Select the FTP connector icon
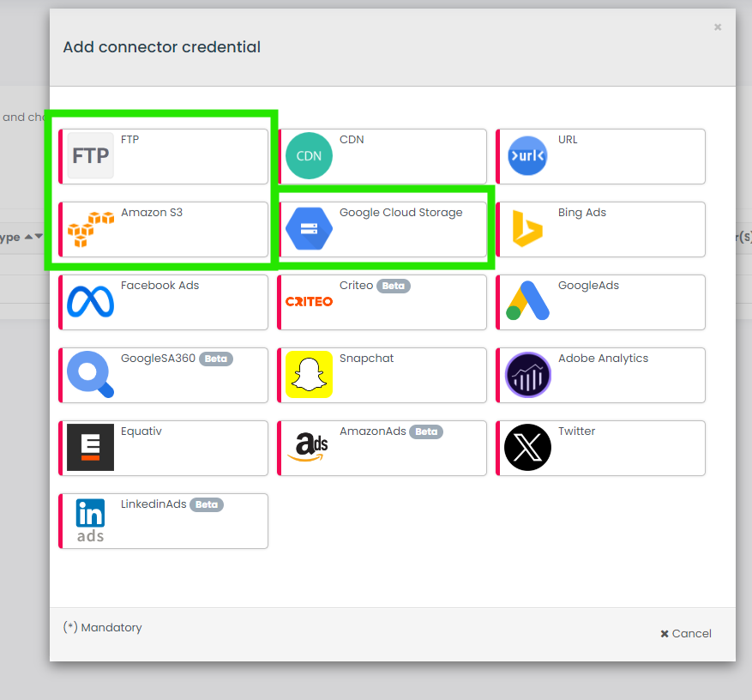 point(90,156)
